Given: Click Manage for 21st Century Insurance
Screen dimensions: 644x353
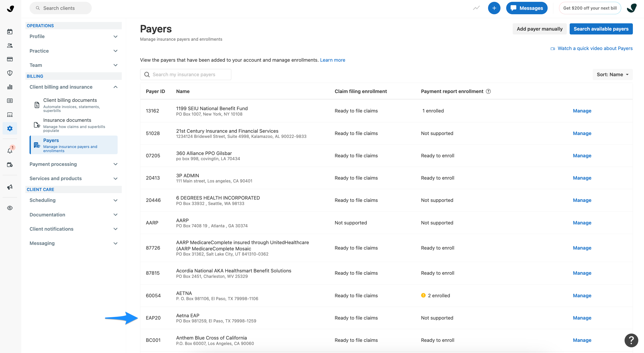Looking at the screenshot, I should click(x=582, y=133).
